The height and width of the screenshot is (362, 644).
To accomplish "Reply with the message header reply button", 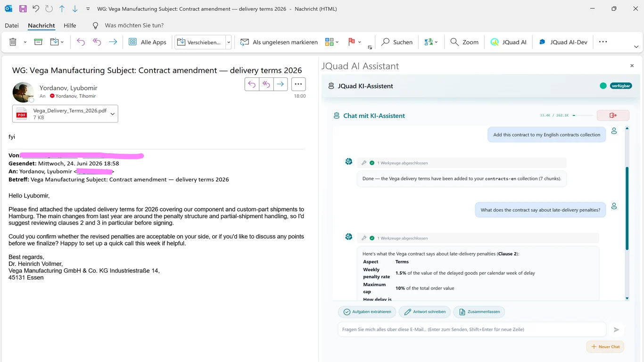I will click(x=252, y=84).
